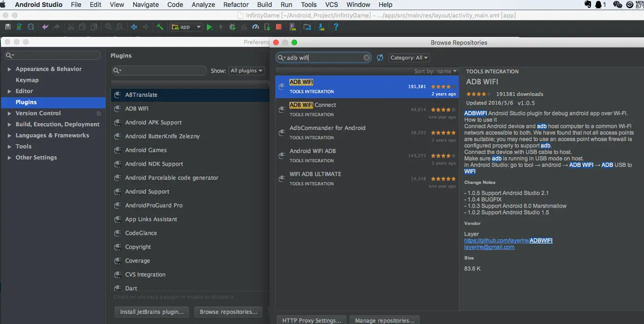Select the 'WIFI ADB ULTIMATE' plugin result

pos(367,179)
